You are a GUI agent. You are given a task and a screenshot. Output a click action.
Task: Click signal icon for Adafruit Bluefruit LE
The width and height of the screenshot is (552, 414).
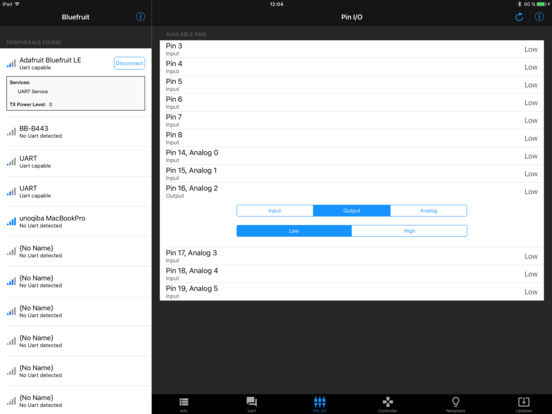click(11, 63)
